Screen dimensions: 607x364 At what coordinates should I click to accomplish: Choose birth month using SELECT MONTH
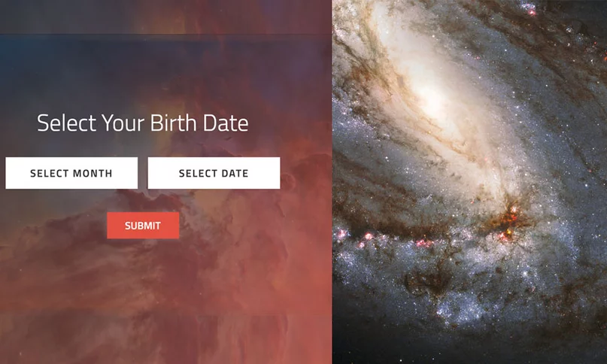tap(71, 173)
